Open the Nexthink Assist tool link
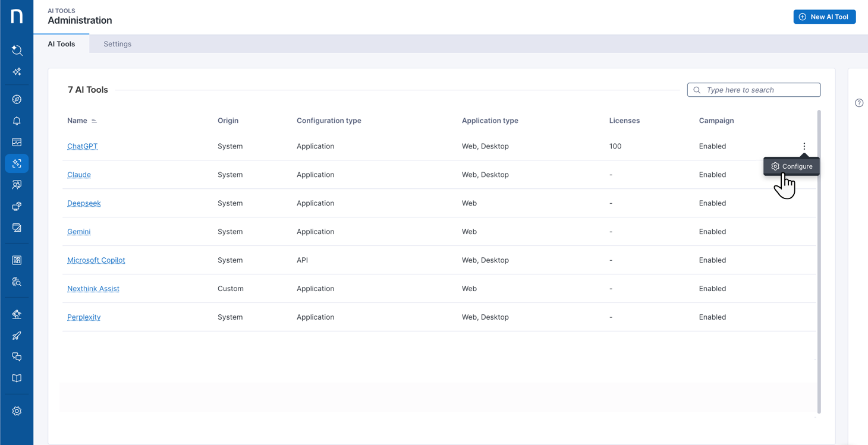The height and width of the screenshot is (445, 868). pyautogui.click(x=93, y=289)
